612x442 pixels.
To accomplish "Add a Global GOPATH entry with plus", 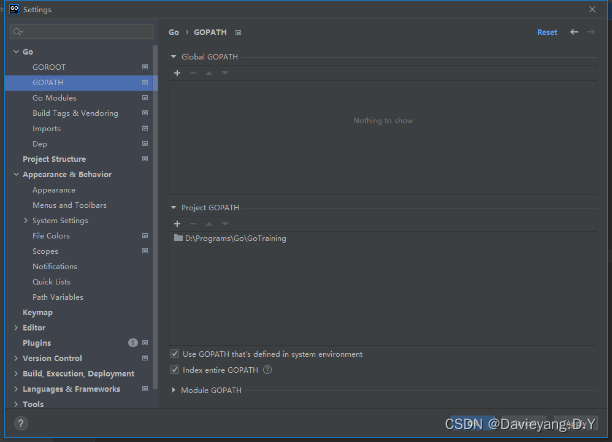I will coord(177,73).
